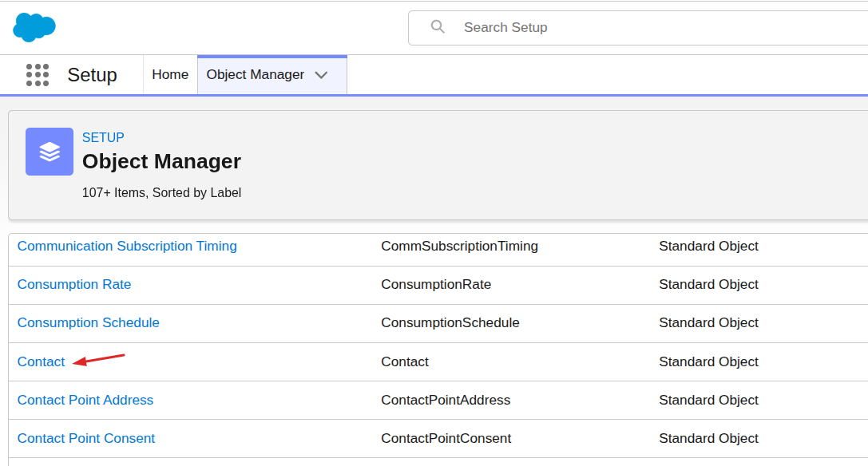Click the ConsumptionRate API name

436,285
